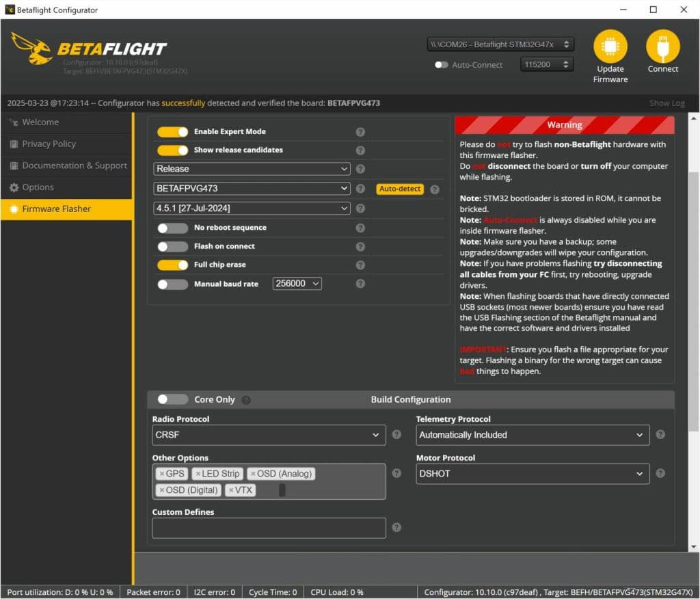The height and width of the screenshot is (599, 700).
Task: Open help for Show release candidates
Action: click(x=360, y=150)
